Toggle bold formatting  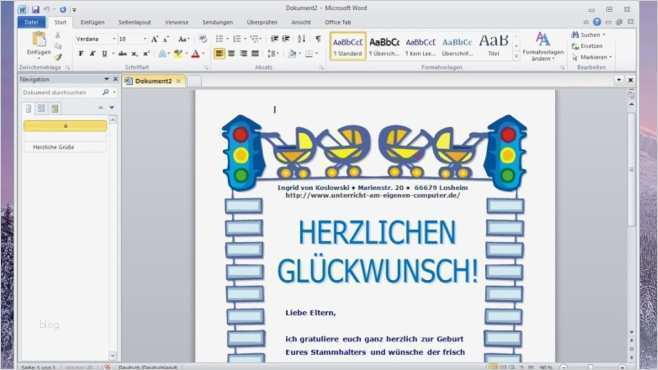[x=81, y=54]
